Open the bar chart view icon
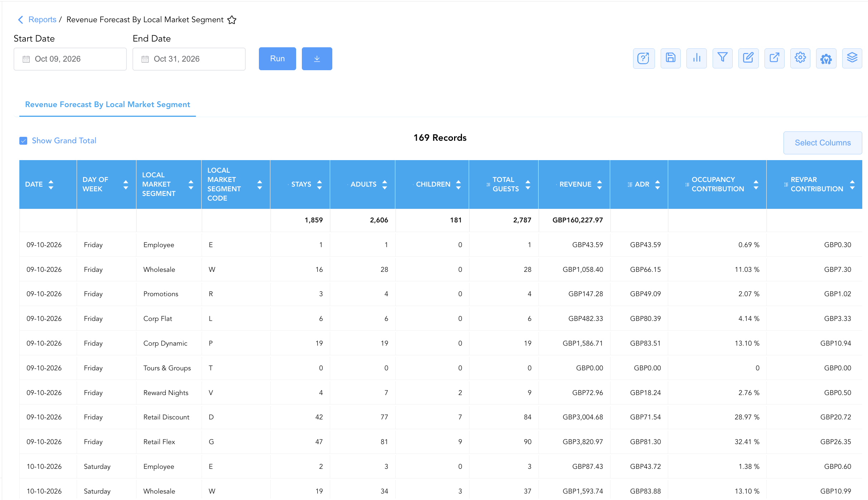 (696, 58)
